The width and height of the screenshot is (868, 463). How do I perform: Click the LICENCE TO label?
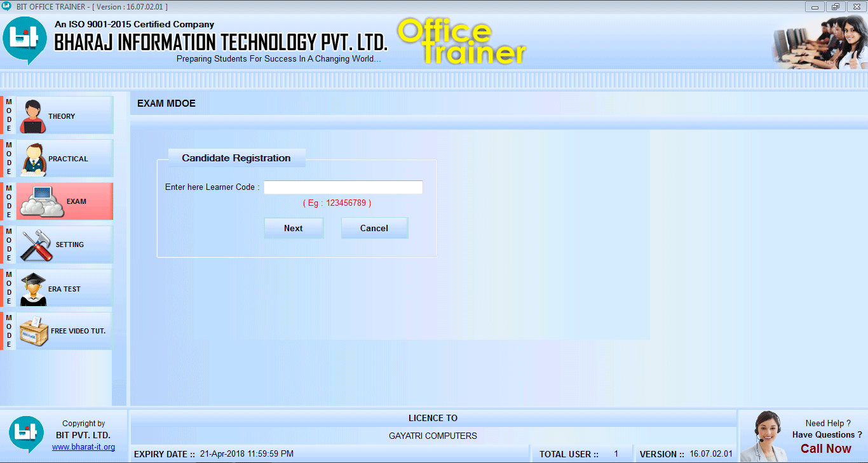pos(433,418)
